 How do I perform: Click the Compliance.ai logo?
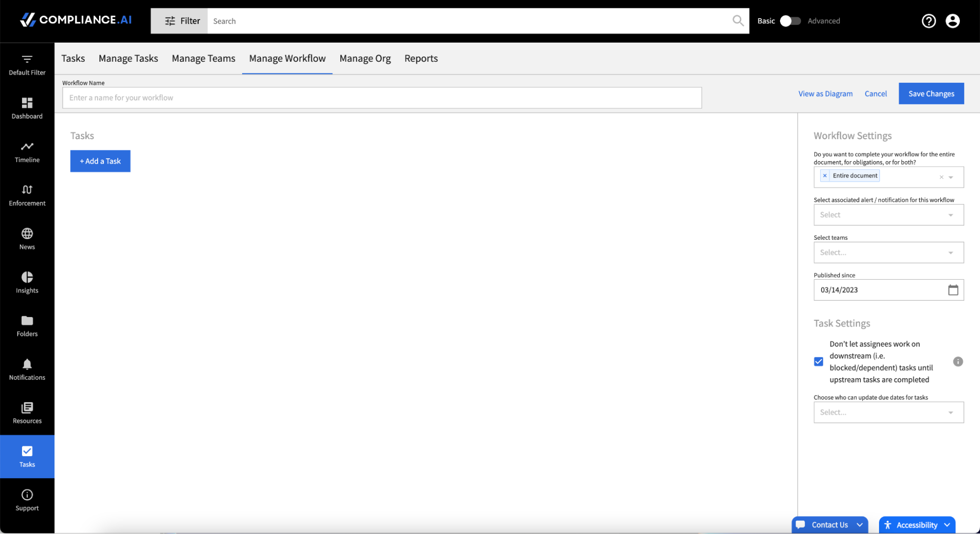[x=76, y=20]
